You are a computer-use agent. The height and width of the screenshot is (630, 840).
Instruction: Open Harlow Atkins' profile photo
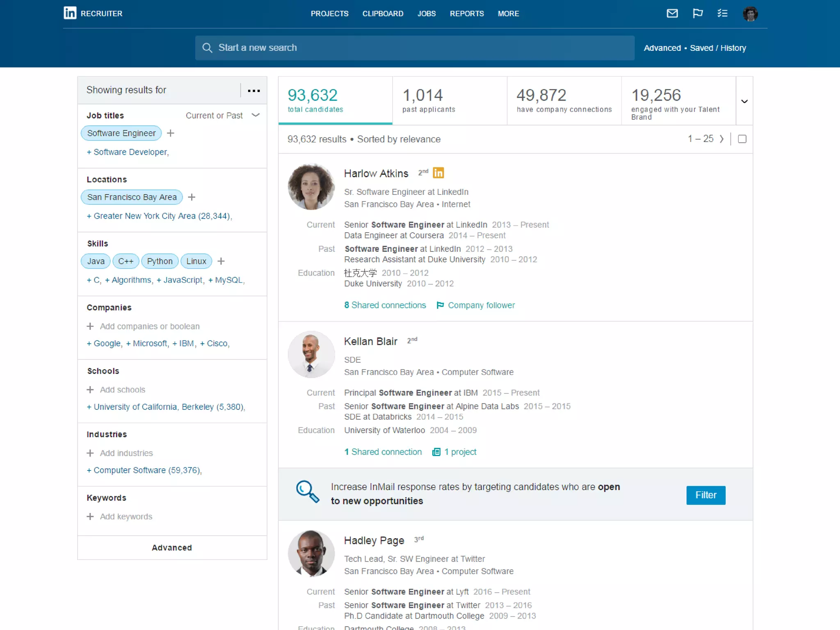pyautogui.click(x=311, y=187)
